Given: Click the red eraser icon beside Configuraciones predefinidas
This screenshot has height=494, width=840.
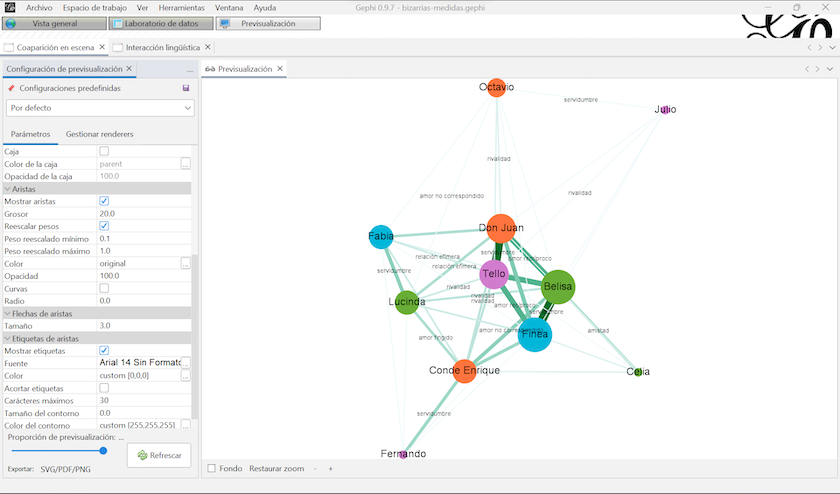Looking at the screenshot, I should [x=11, y=88].
